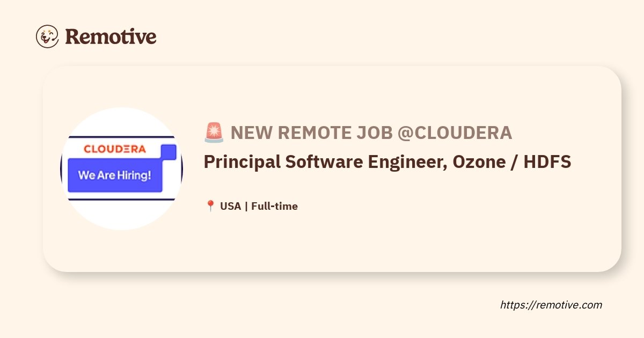Select the USA location label
644x338 pixels.
[x=231, y=206]
